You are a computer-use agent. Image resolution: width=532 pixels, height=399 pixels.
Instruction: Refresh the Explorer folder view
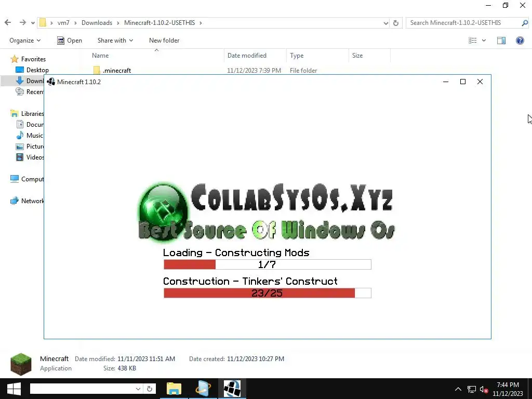(x=395, y=23)
